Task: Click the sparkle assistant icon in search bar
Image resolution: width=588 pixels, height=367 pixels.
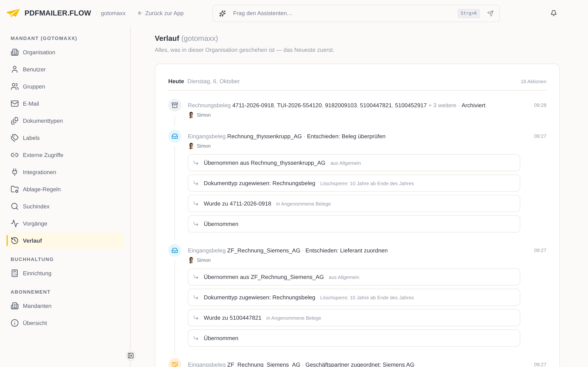Action: pyautogui.click(x=223, y=13)
